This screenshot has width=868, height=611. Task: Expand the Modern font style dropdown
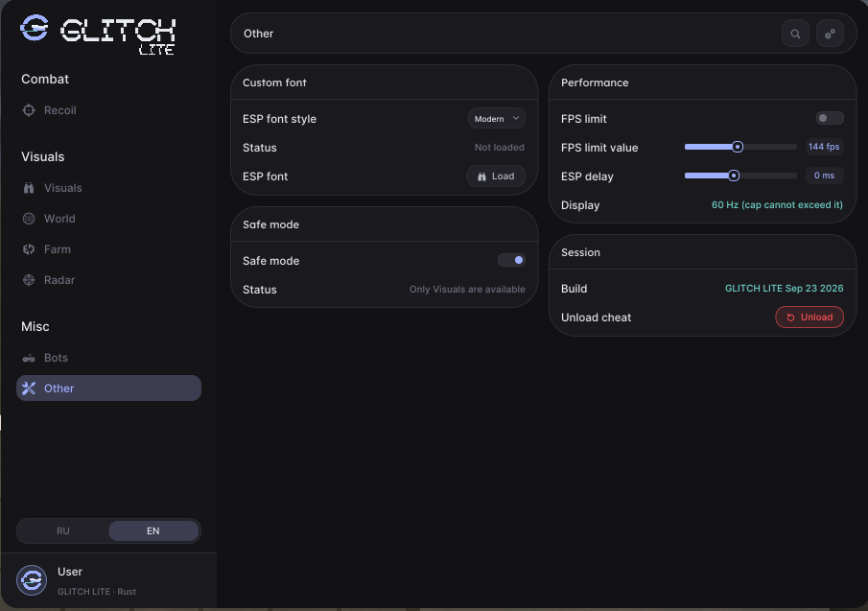[497, 118]
